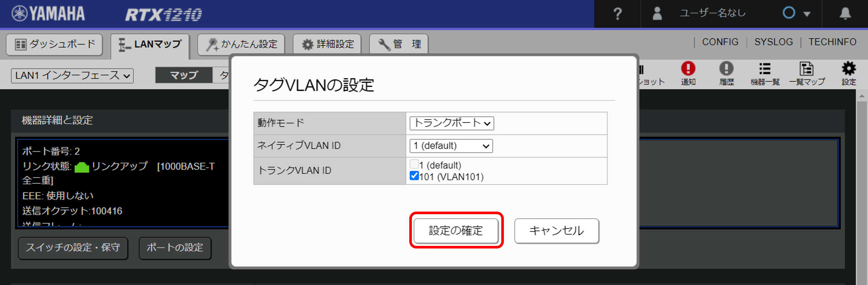Switch to the 詳細設定 tab
868x285 pixels.
click(x=327, y=44)
